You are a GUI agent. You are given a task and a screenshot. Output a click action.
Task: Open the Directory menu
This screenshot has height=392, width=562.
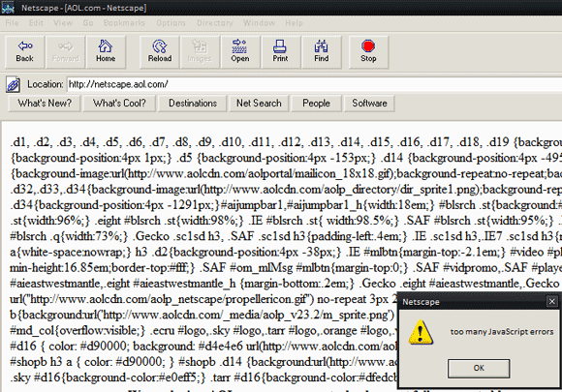(215, 23)
